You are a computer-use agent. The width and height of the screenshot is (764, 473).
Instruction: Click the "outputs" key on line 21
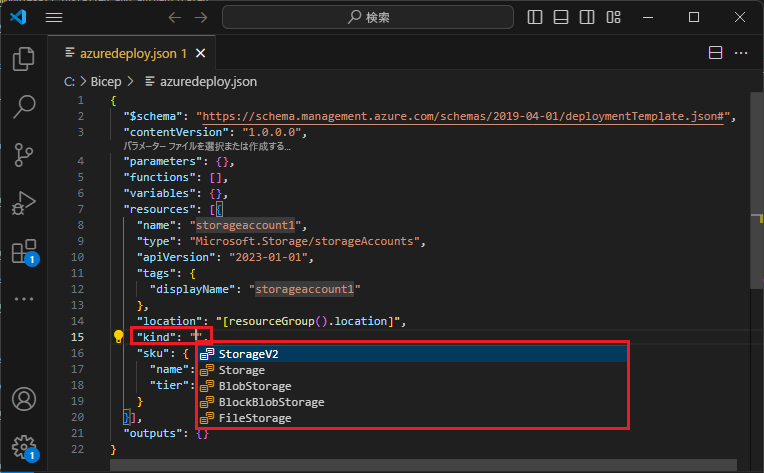click(153, 434)
